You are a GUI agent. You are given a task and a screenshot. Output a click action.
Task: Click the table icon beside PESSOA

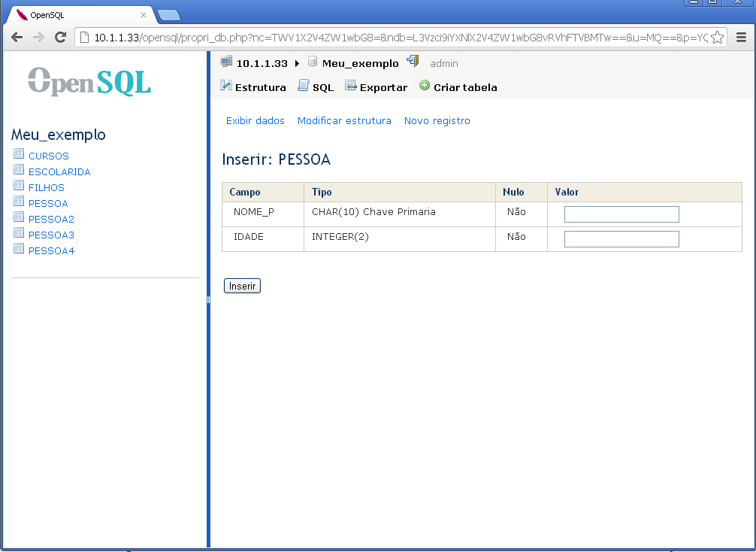19,202
